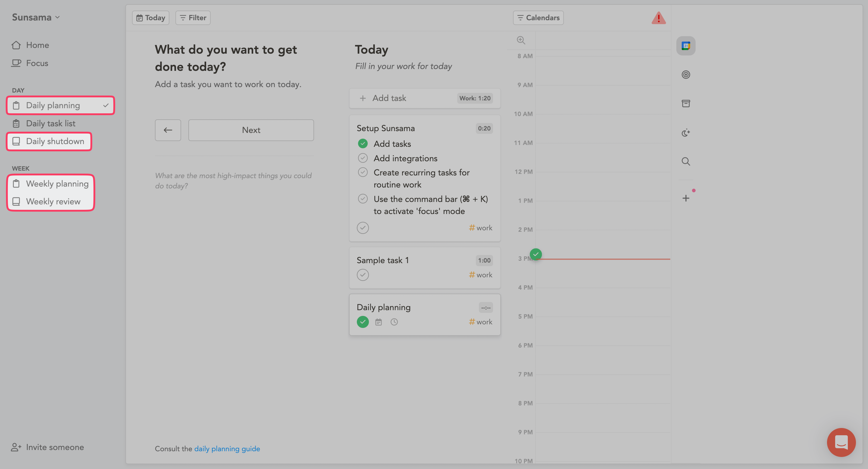Zoom the calendar with the magnifier-plus icon
Viewport: 868px width, 469px height.
tap(521, 40)
